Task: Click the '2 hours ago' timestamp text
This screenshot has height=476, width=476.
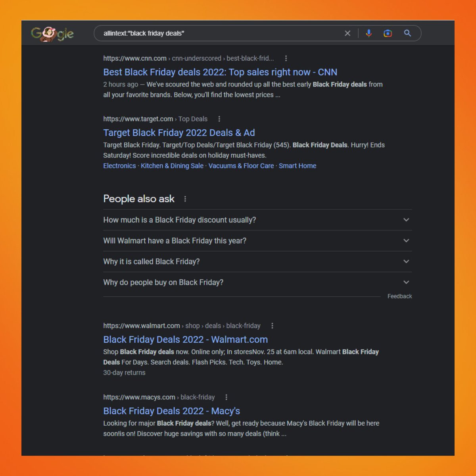Action: point(121,84)
